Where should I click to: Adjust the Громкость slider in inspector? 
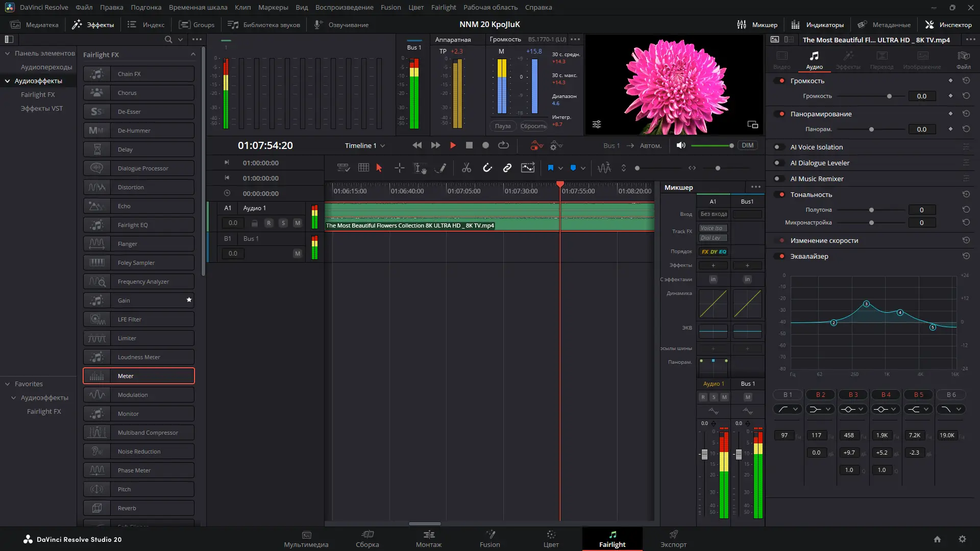[889, 96]
